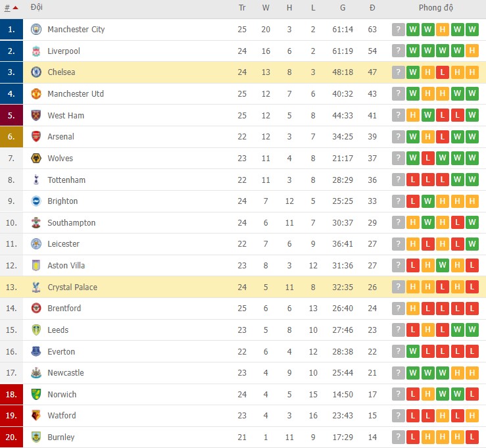Viewport: 486px width, 448px height.
Task: Click the Watford club crest
Action: coord(36,416)
